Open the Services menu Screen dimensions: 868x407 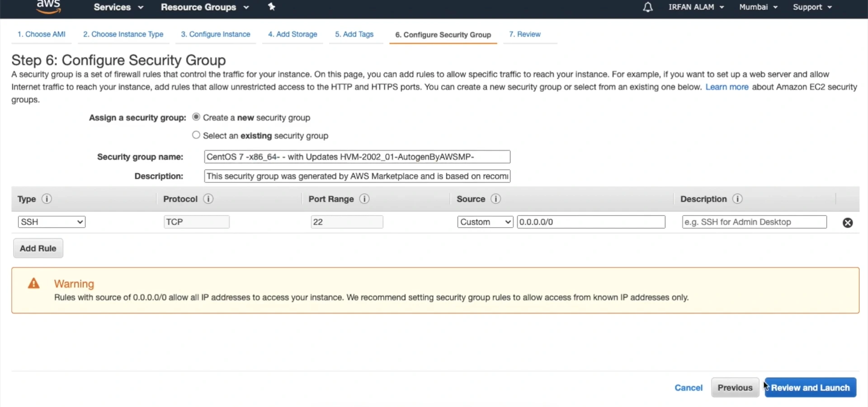click(x=118, y=7)
